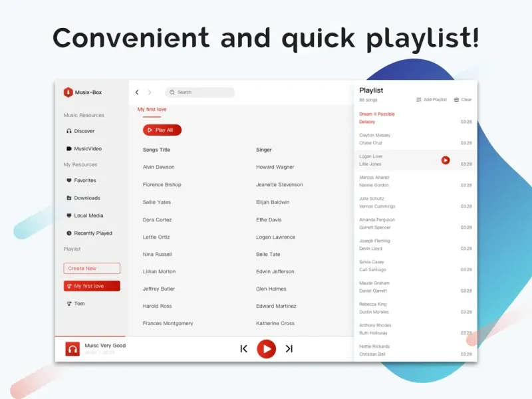
Task: Select the My first love sidebar playlist
Action: 92,286
